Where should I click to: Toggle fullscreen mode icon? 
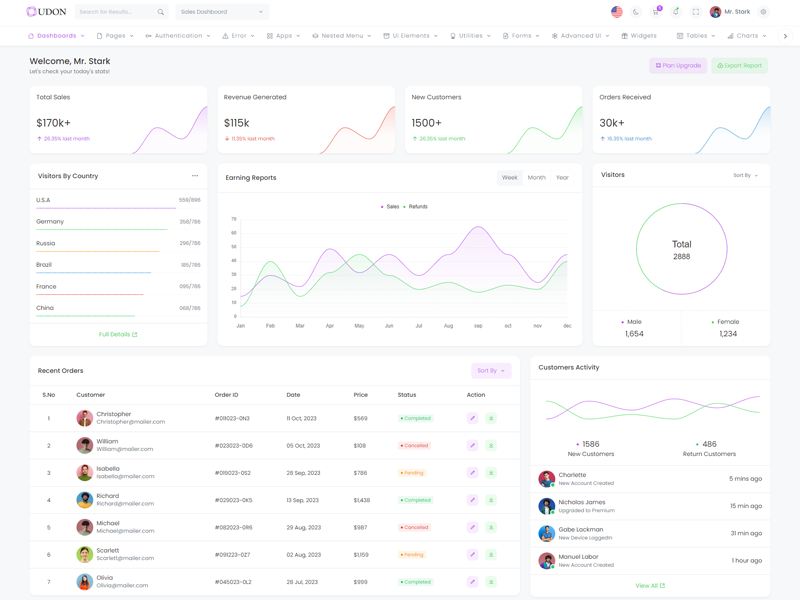pos(696,12)
